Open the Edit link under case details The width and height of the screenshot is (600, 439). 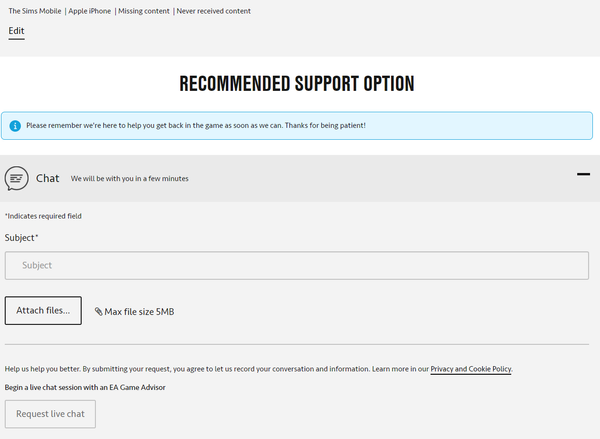pos(16,31)
